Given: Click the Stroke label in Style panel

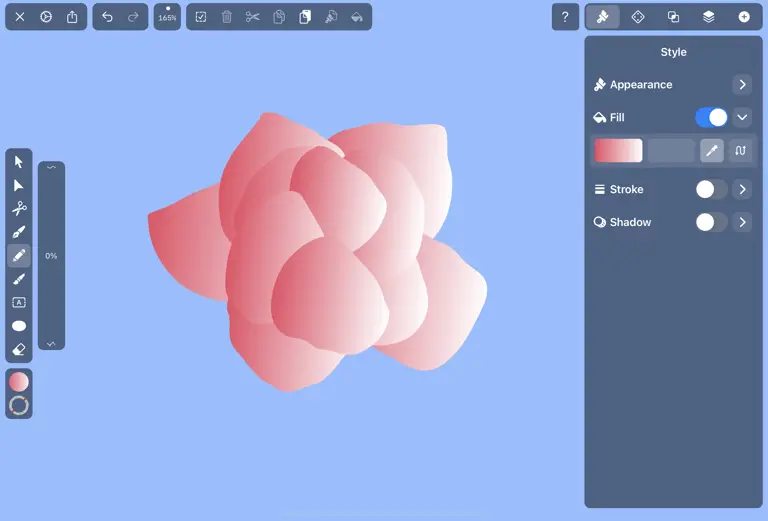Looking at the screenshot, I should pyautogui.click(x=626, y=189).
